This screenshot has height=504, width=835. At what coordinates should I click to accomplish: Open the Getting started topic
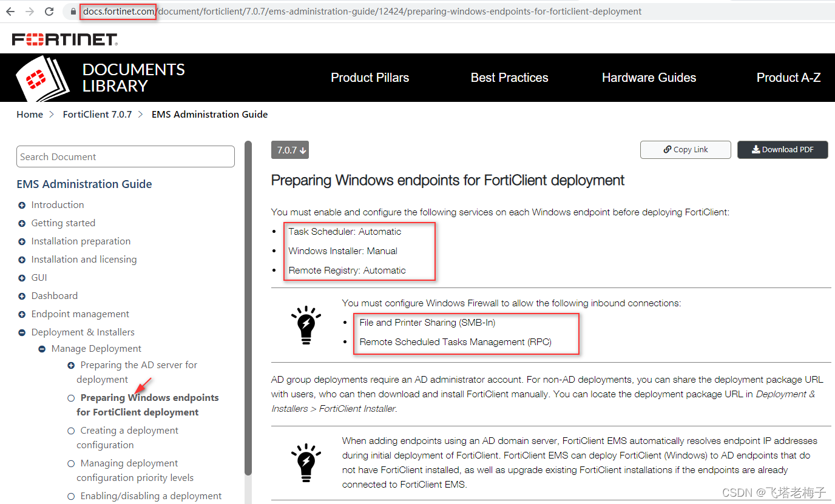click(x=63, y=223)
